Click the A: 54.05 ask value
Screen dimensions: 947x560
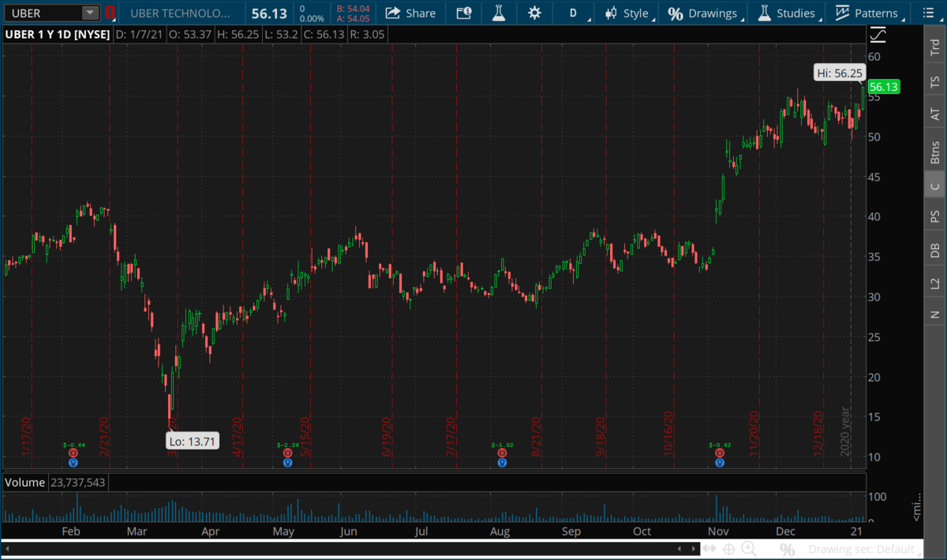pyautogui.click(x=353, y=18)
